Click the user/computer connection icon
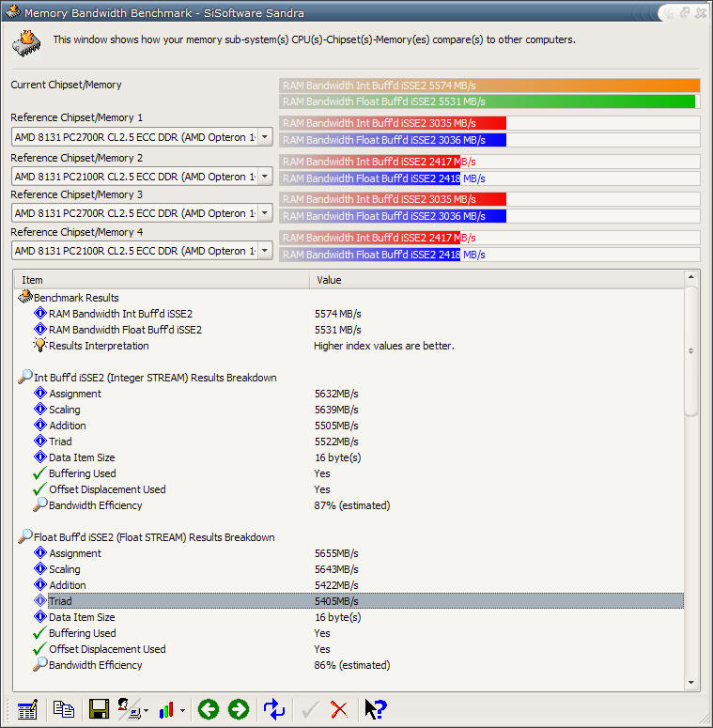713x728 pixels. coord(129,709)
